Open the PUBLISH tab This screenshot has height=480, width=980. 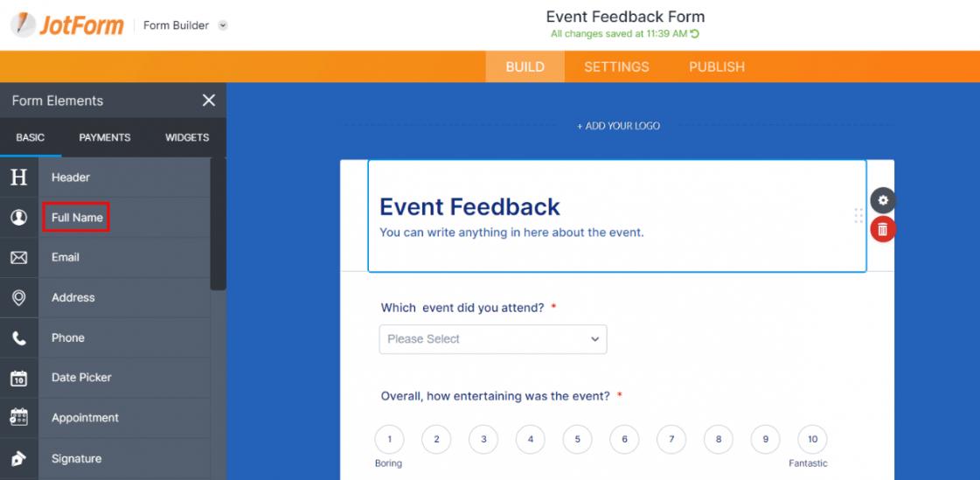(x=717, y=66)
